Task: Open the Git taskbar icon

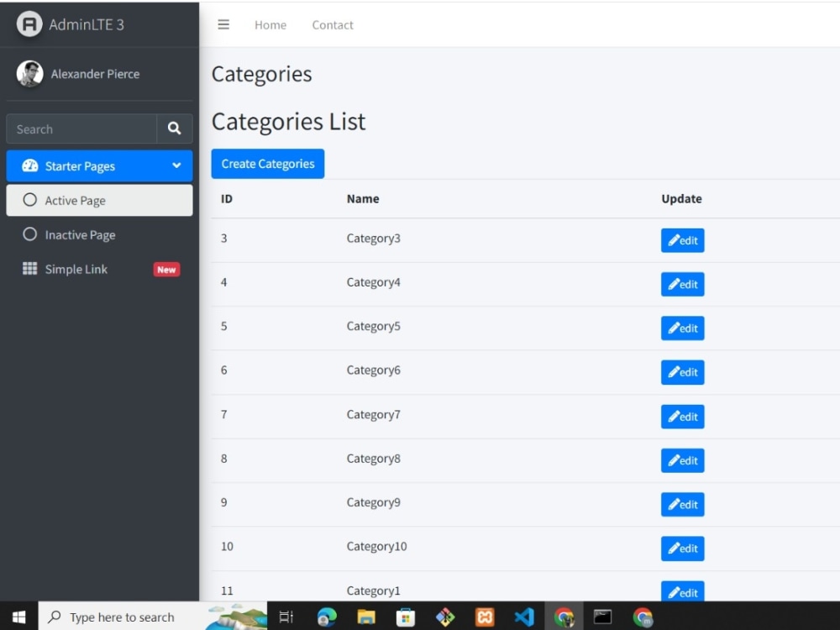Action: (x=445, y=617)
